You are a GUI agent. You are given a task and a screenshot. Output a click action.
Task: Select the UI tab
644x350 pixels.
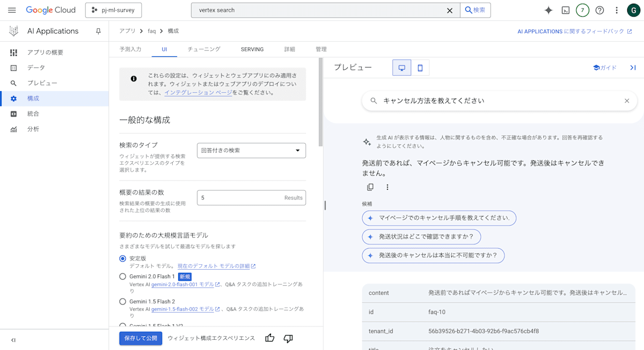165,49
